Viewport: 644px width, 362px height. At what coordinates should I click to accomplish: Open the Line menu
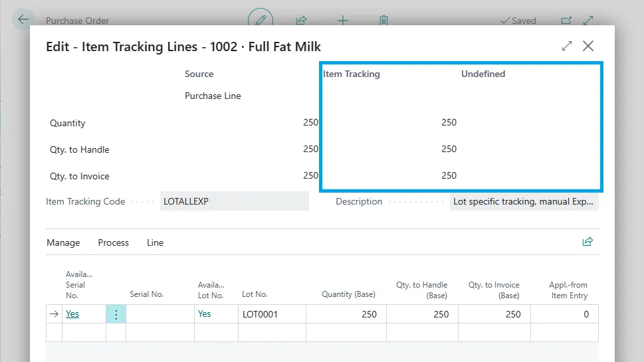point(156,242)
